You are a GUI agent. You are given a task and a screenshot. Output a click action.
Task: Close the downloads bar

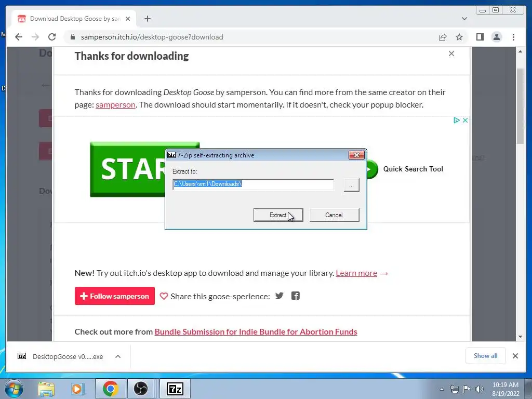[515, 355]
